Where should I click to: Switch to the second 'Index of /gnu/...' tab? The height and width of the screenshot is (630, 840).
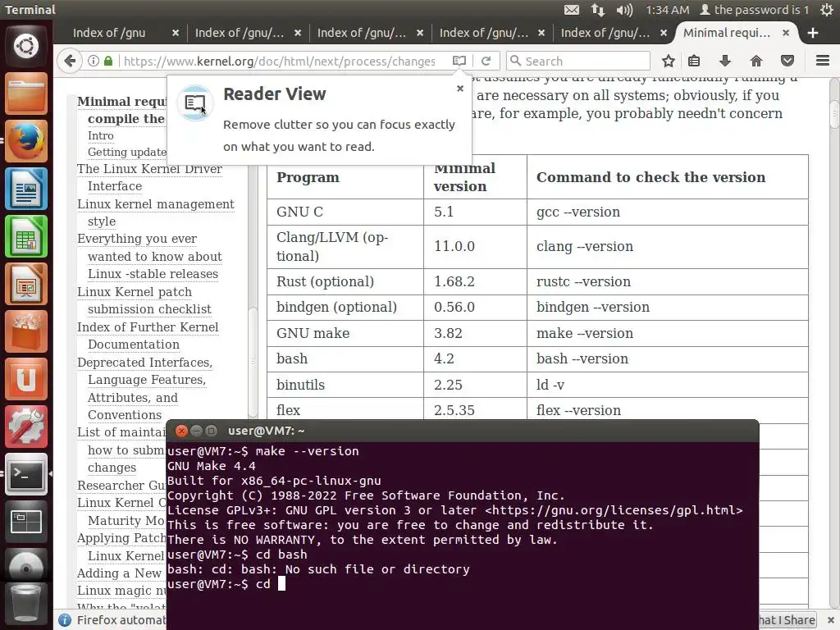(x=240, y=33)
